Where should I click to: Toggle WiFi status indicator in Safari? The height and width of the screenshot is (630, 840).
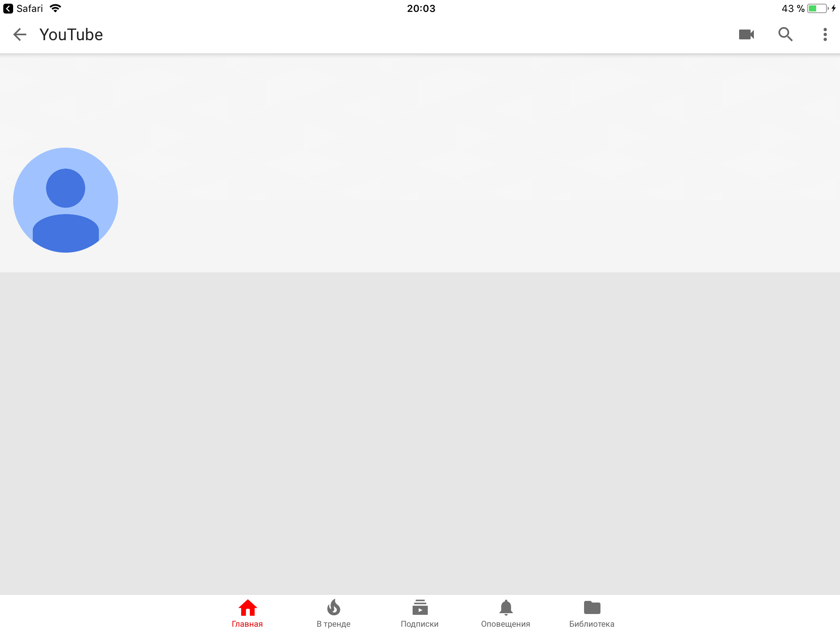pyautogui.click(x=55, y=8)
